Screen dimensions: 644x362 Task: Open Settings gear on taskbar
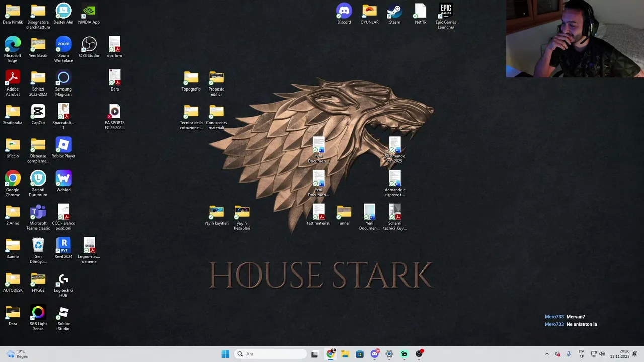point(389,354)
